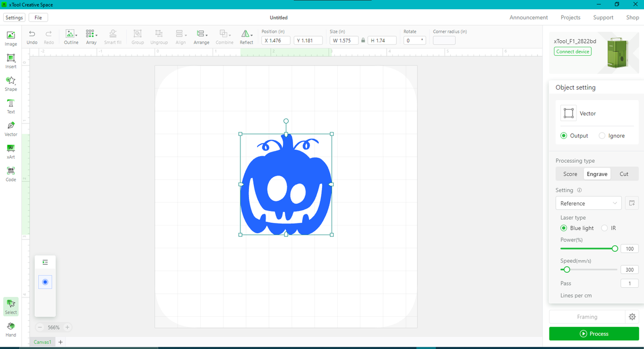The width and height of the screenshot is (644, 349).
Task: Select the Ignore radio button
Action: [602, 136]
